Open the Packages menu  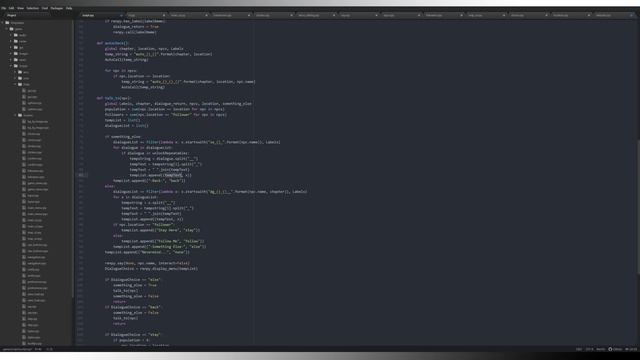click(x=57, y=8)
